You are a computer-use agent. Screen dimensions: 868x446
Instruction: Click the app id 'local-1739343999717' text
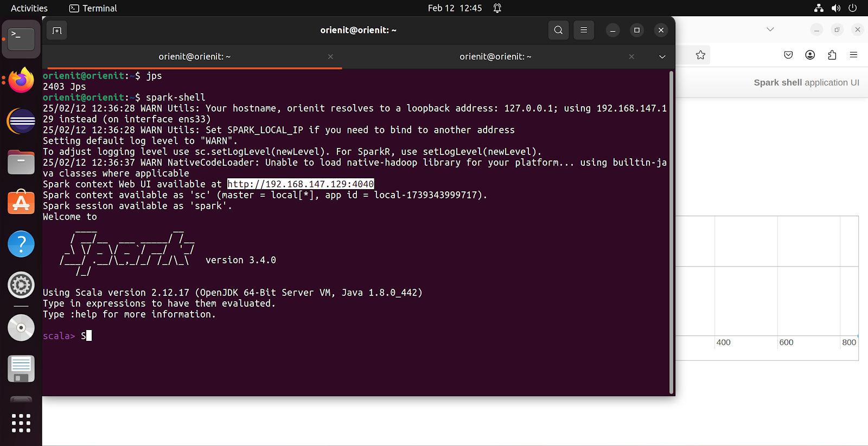425,195
